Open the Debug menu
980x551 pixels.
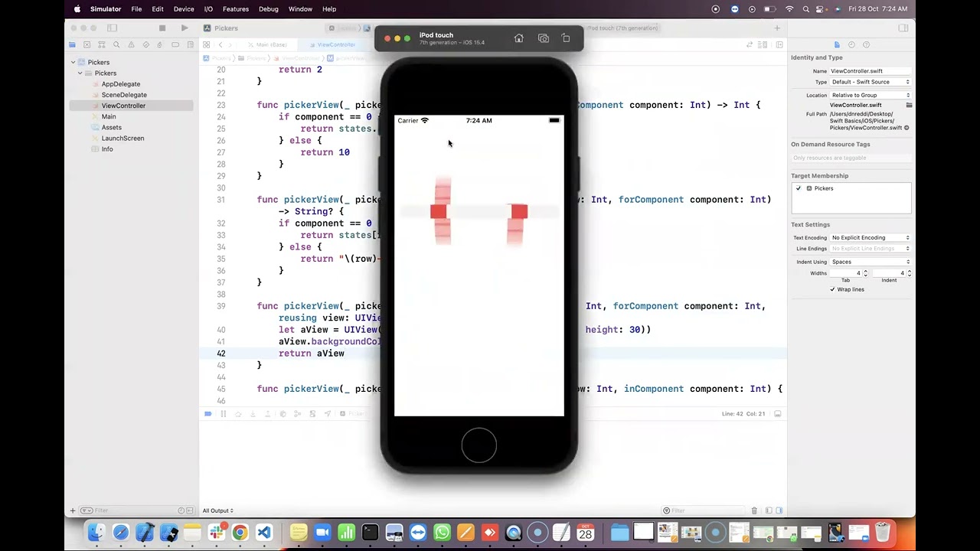[x=269, y=9]
